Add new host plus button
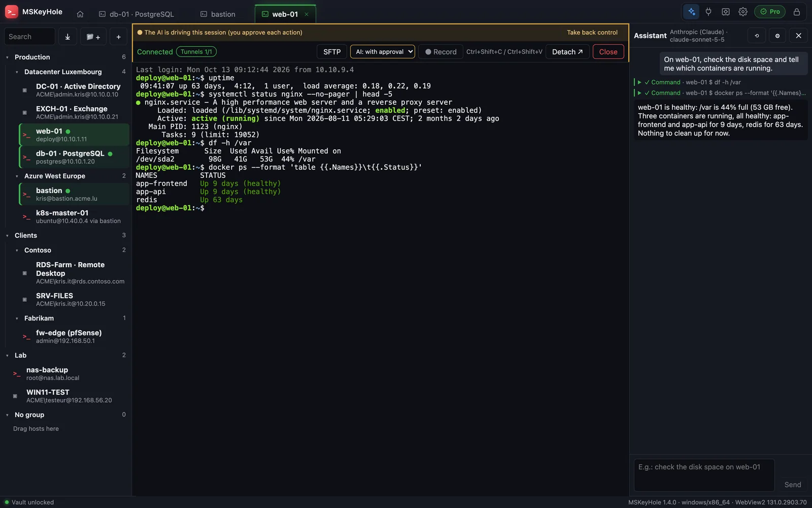The width and height of the screenshot is (812, 508). tap(118, 37)
